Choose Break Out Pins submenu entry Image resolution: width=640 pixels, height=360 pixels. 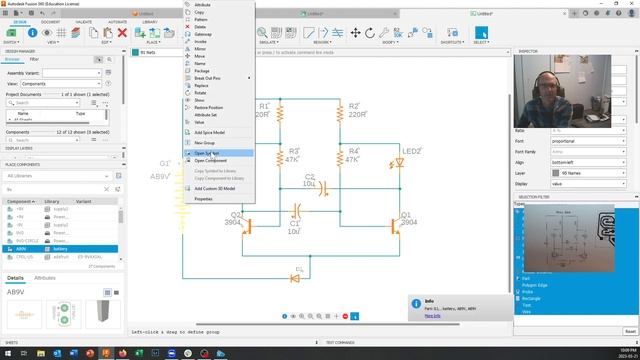coord(219,78)
